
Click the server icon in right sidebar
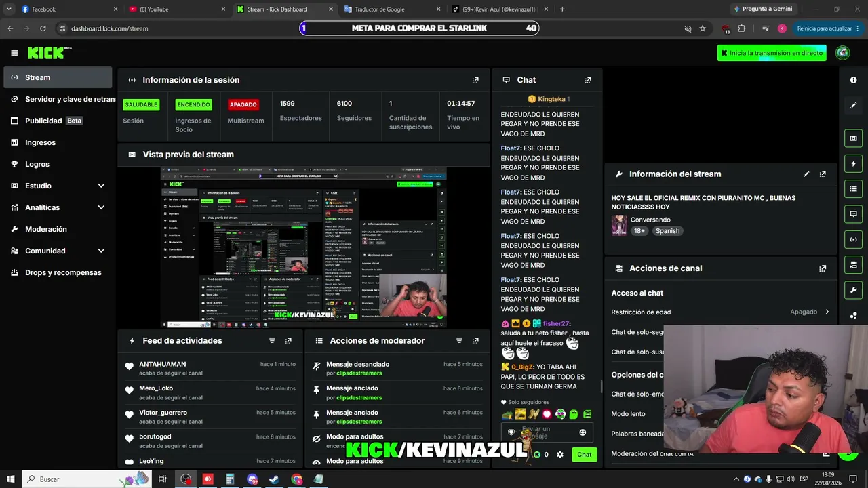point(853,264)
